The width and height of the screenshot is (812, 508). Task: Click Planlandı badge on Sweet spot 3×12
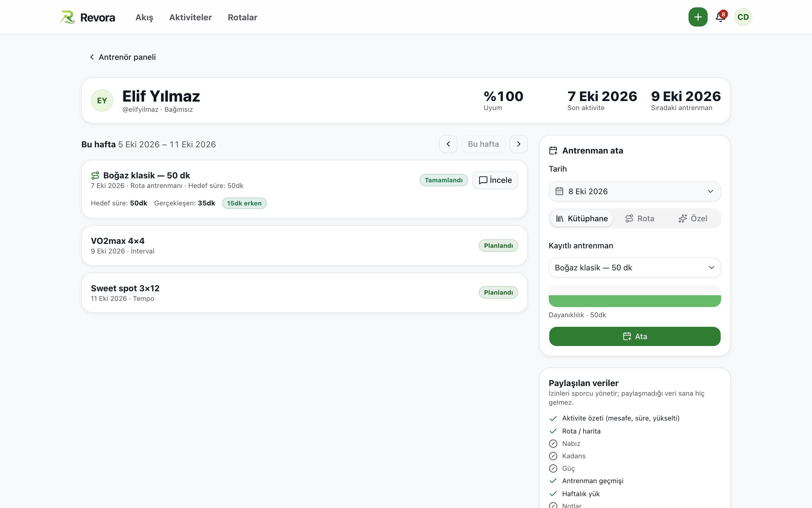[x=498, y=293]
